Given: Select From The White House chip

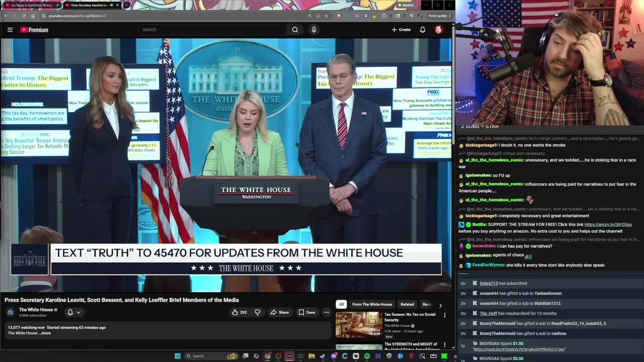Looking at the screenshot, I should pos(372,304).
